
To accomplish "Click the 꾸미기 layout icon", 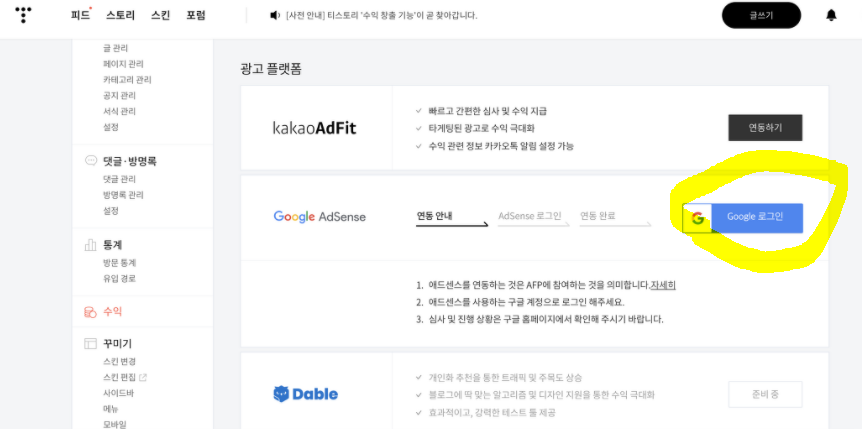I will tap(90, 344).
